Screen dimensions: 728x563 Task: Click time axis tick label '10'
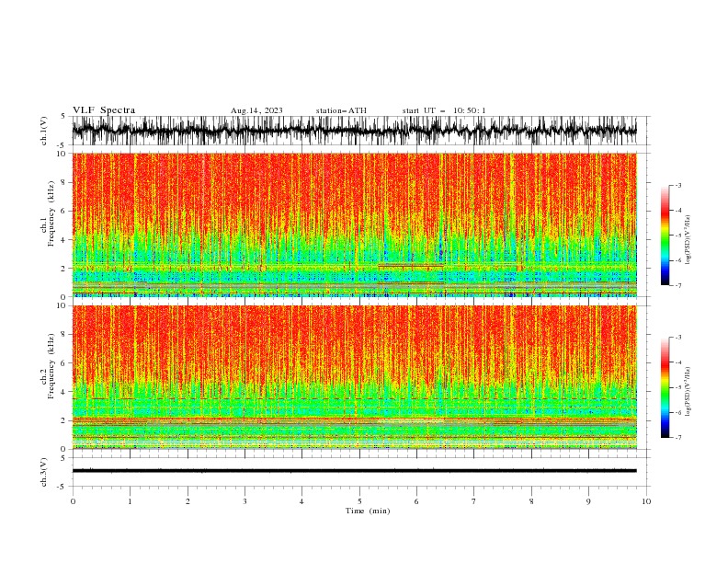coord(646,501)
